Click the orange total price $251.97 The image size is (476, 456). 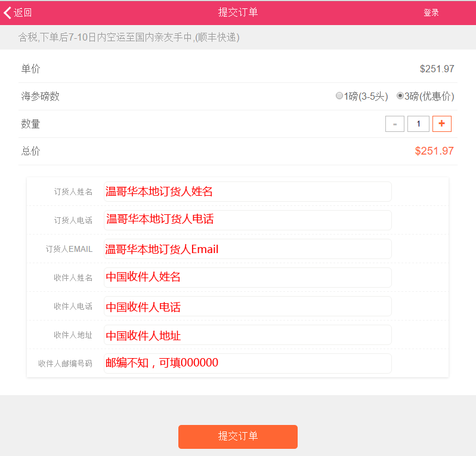pos(434,151)
